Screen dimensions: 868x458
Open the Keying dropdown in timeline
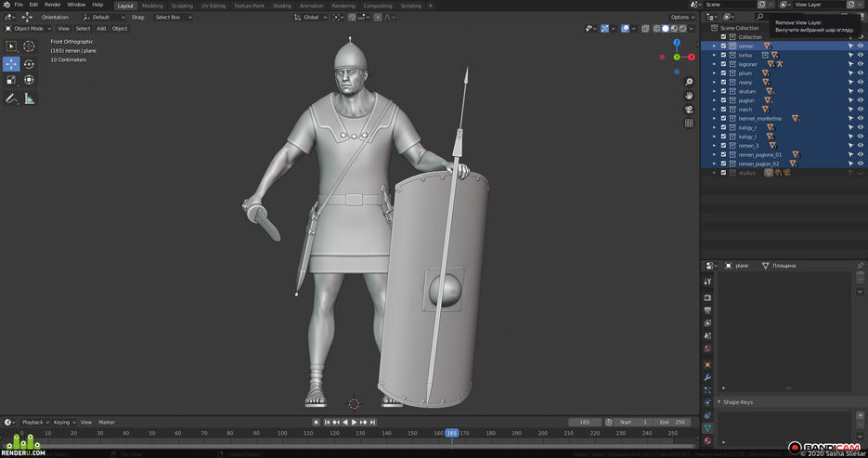[x=65, y=423]
